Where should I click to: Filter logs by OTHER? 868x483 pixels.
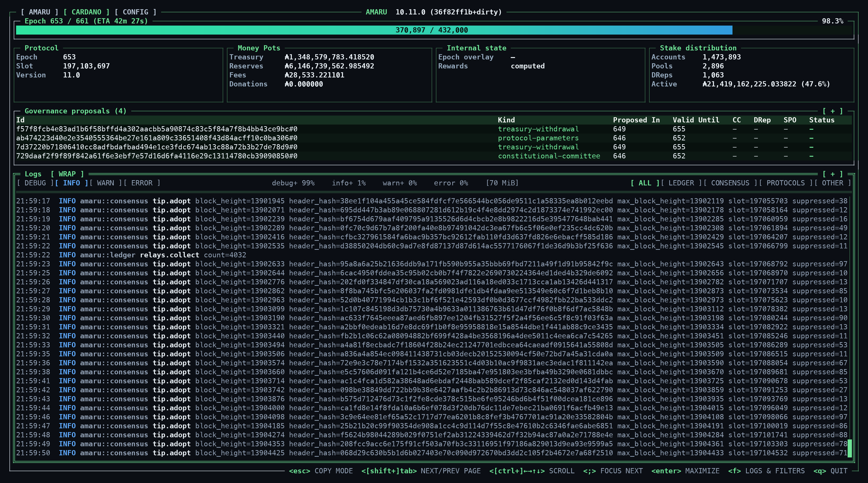[832, 183]
